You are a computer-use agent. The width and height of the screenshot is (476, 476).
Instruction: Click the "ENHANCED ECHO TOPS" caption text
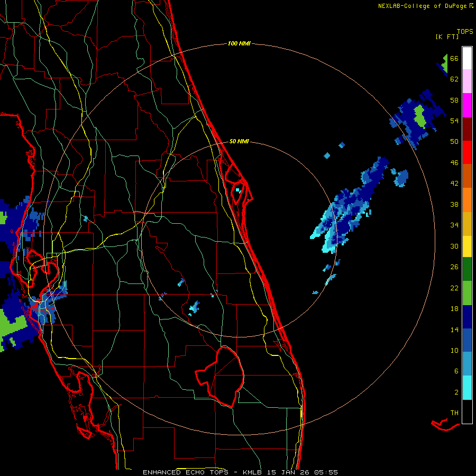click(188, 472)
